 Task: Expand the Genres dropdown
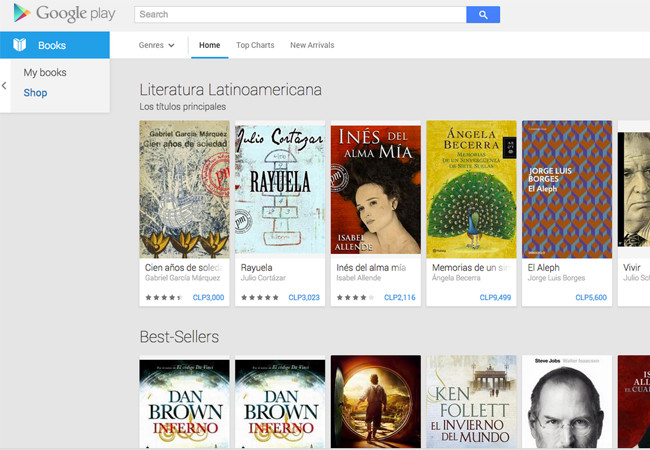pyautogui.click(x=156, y=45)
